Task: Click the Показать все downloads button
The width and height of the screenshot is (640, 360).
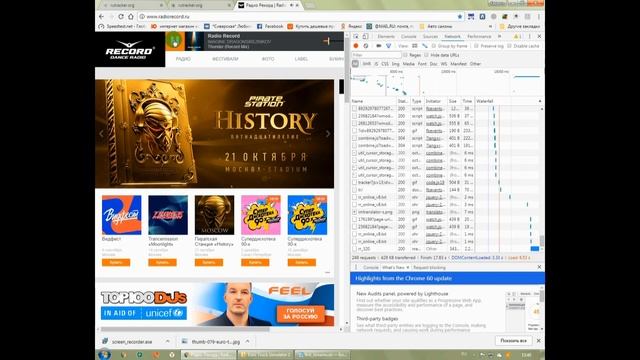Action: (x=513, y=340)
